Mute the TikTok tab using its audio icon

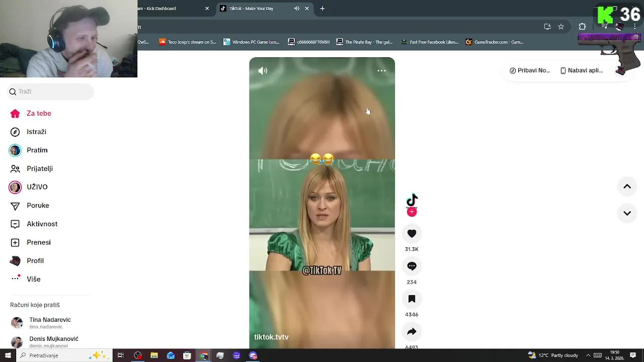pos(296,9)
